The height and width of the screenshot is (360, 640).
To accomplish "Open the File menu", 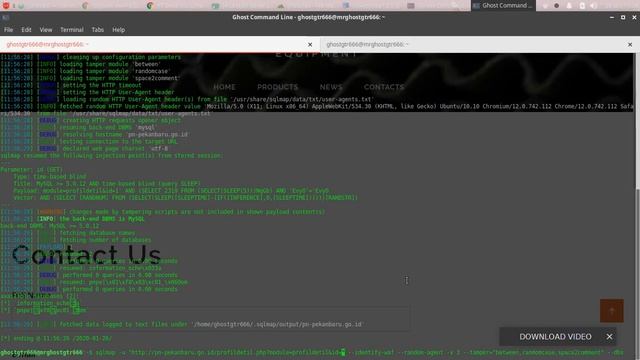I will point(8,30).
